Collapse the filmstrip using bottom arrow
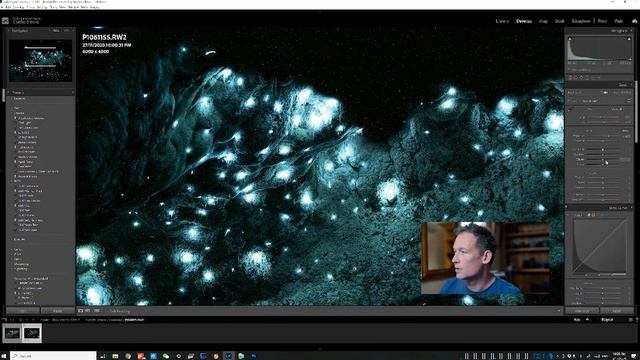Image resolution: width=640 pixels, height=360 pixels. pos(320,349)
